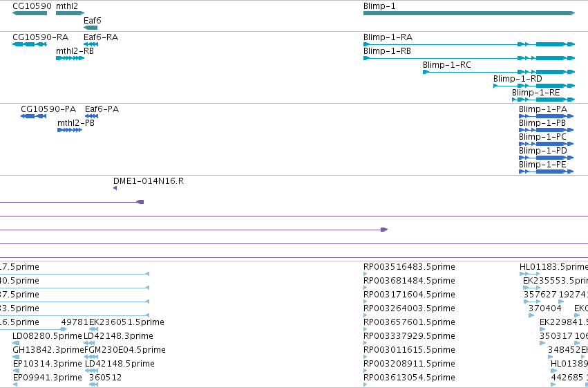Open the mthl2-PB protein label
Screen dimensions: 588x388
76,123
